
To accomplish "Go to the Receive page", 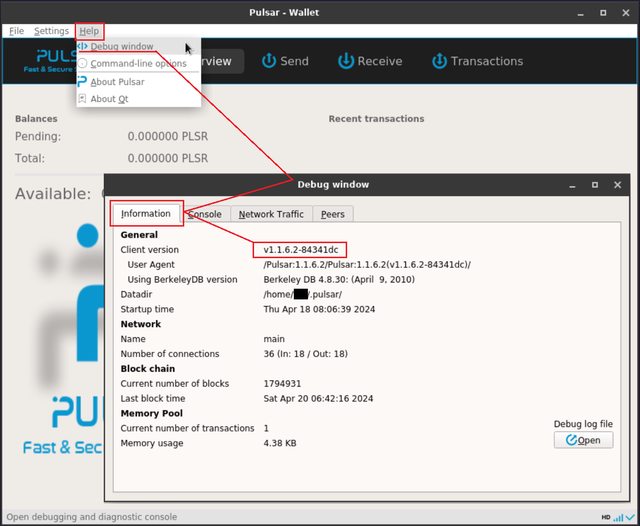I will (370, 61).
